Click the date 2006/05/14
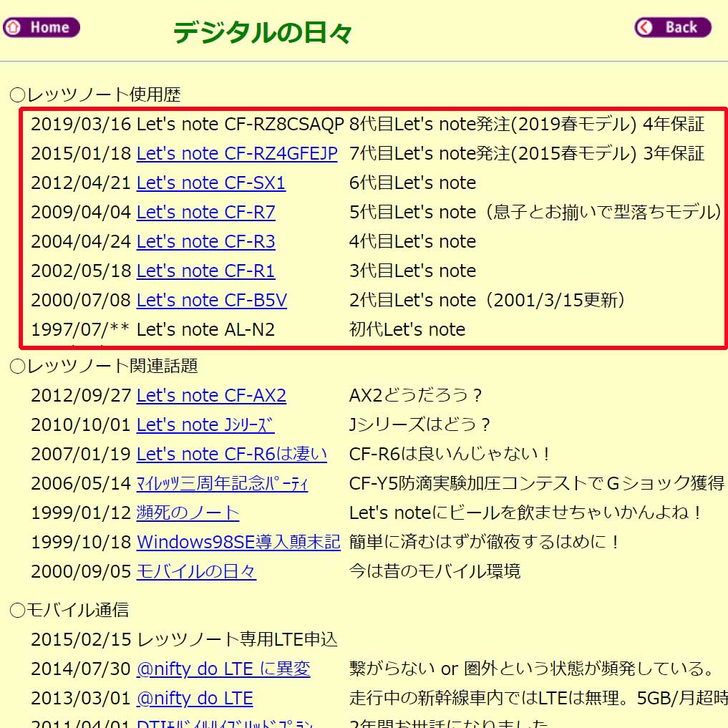 click(x=82, y=483)
